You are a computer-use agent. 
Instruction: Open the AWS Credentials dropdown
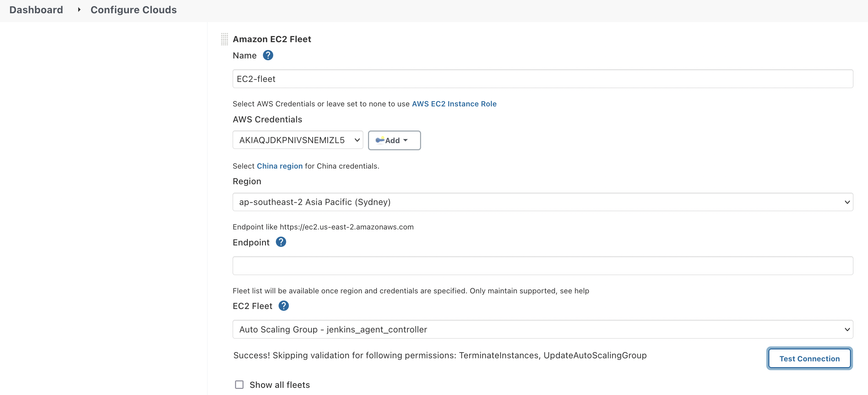click(298, 140)
